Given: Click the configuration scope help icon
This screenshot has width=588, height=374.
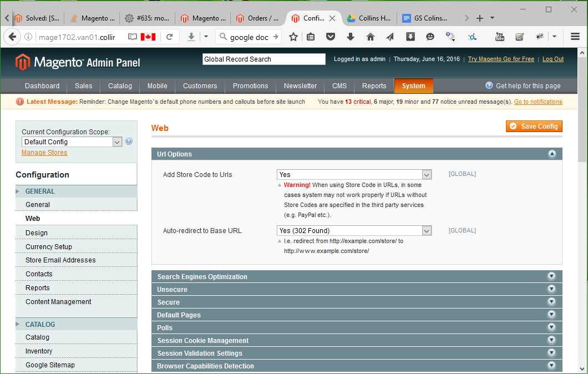Looking at the screenshot, I should click(x=129, y=141).
